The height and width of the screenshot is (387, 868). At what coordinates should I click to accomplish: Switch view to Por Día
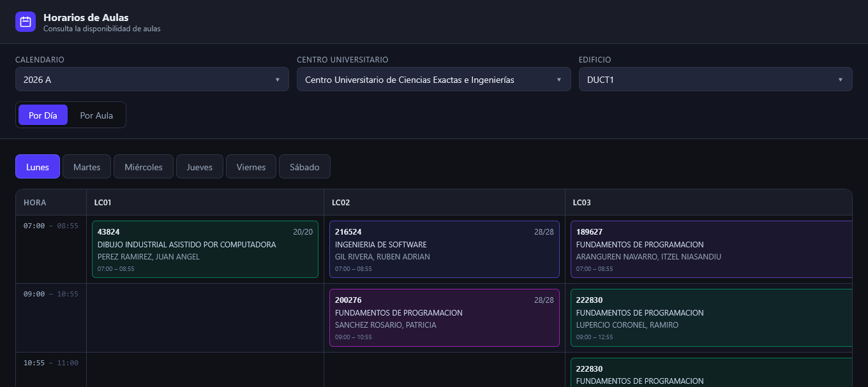pos(43,115)
